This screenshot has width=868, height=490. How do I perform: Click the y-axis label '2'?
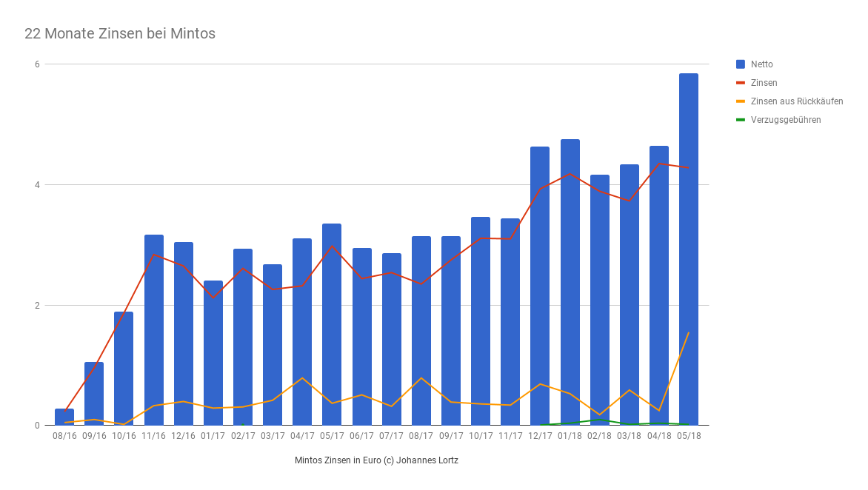pyautogui.click(x=37, y=305)
